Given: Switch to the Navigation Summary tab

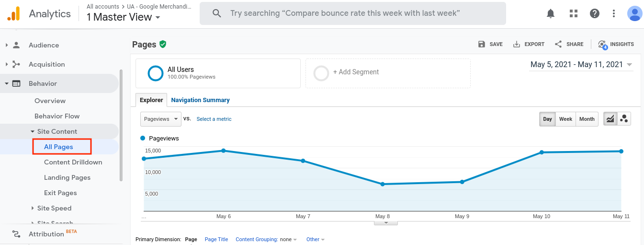Looking at the screenshot, I should [x=200, y=100].
